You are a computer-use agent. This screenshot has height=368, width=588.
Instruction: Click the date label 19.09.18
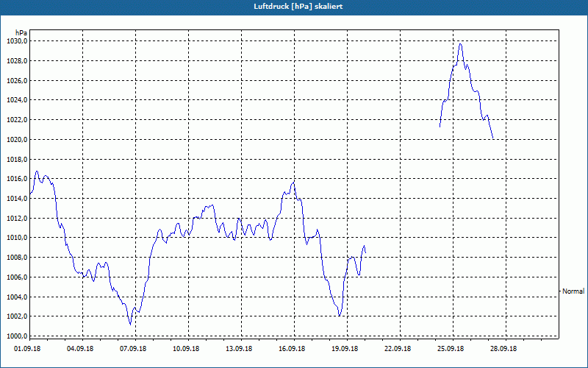coord(345,349)
